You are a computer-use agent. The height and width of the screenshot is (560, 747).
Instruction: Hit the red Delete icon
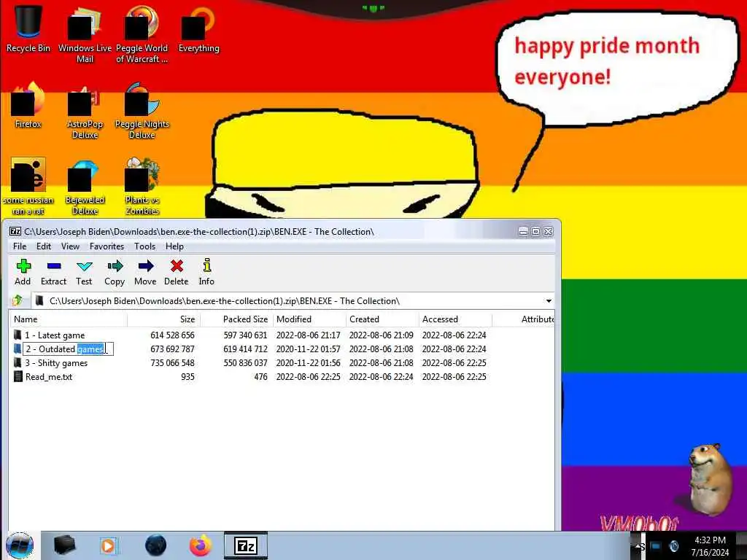click(177, 272)
